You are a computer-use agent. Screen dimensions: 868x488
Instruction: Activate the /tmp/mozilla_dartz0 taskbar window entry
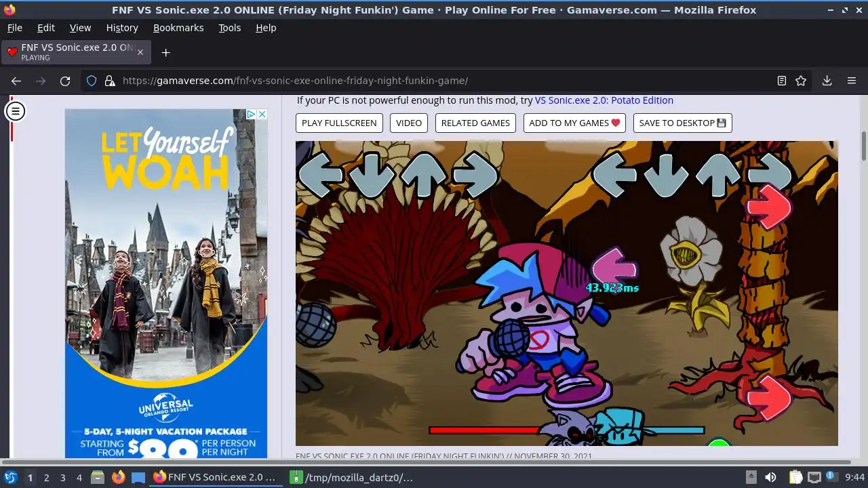(x=354, y=477)
